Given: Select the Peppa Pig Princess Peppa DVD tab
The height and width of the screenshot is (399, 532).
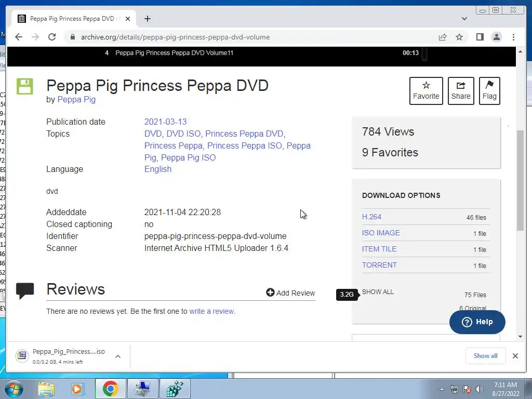Looking at the screenshot, I should (74, 19).
